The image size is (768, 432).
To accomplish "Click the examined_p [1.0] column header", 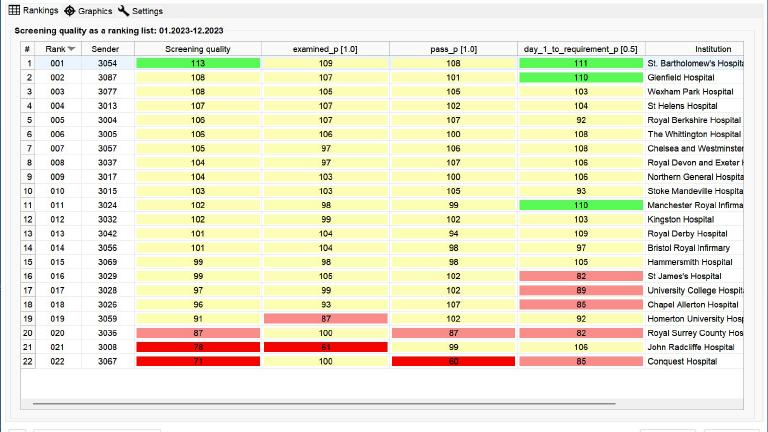I will pos(325,49).
